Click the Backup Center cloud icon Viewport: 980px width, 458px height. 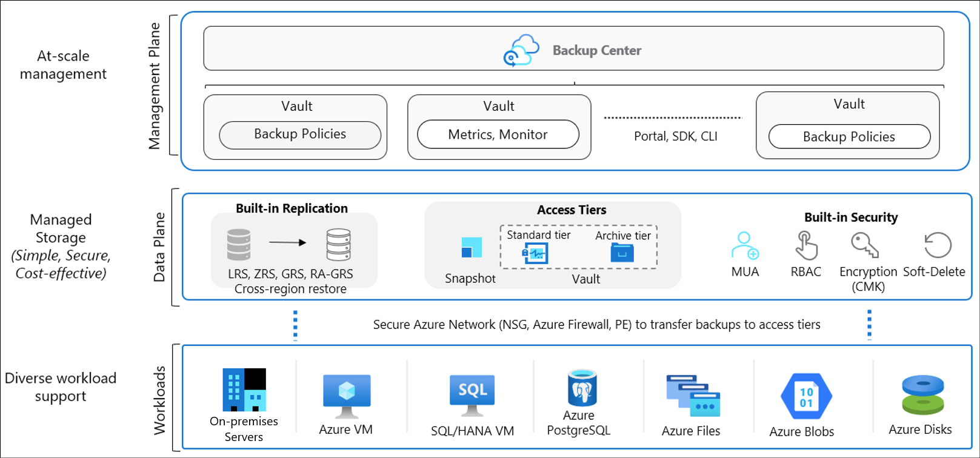(x=521, y=50)
